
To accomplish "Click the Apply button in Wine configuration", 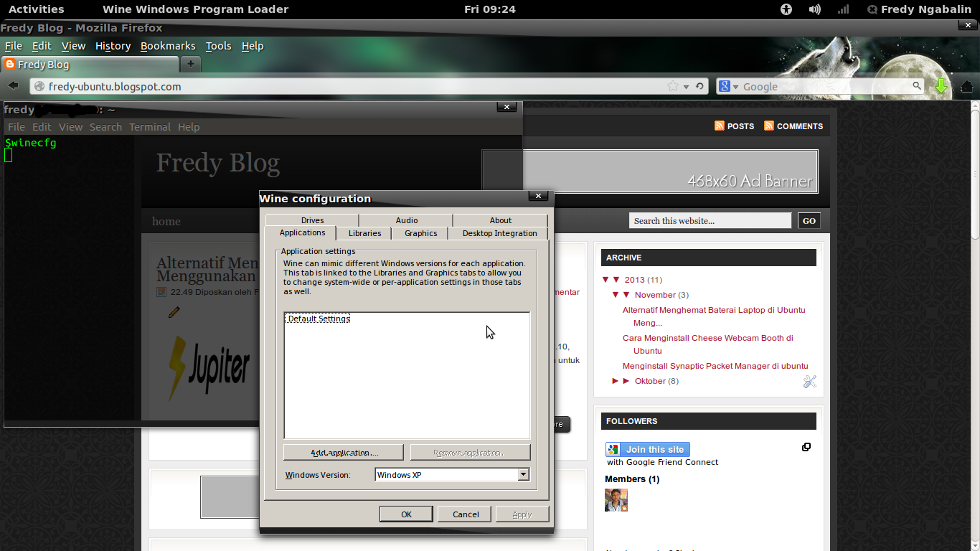I will [x=522, y=514].
